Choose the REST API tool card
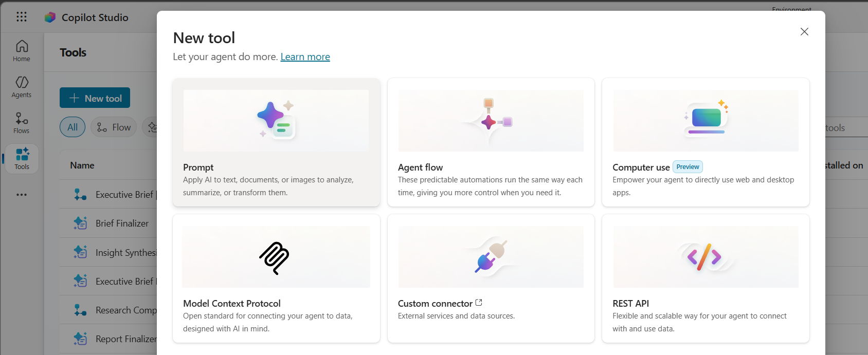The image size is (868, 355). coord(706,278)
